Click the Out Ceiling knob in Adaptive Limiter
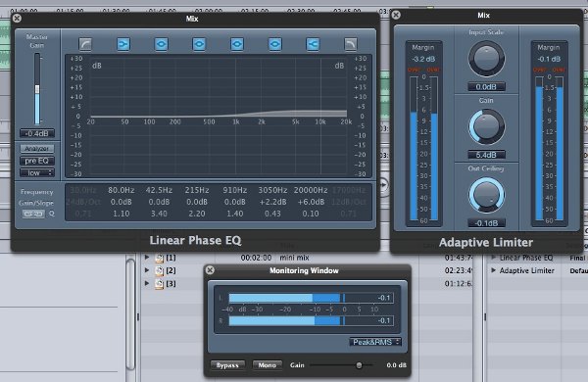Viewport: 588px width, 382px height. (x=486, y=195)
